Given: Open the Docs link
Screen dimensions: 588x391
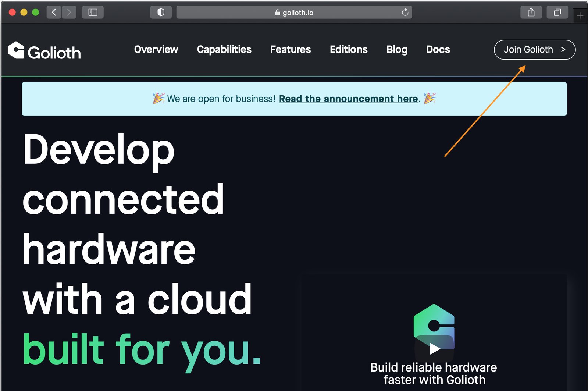Looking at the screenshot, I should (x=438, y=49).
